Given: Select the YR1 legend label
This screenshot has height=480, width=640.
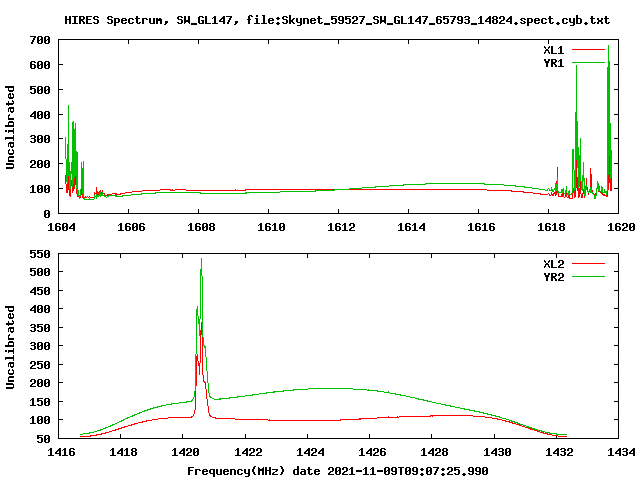Looking at the screenshot, I should [553, 63].
